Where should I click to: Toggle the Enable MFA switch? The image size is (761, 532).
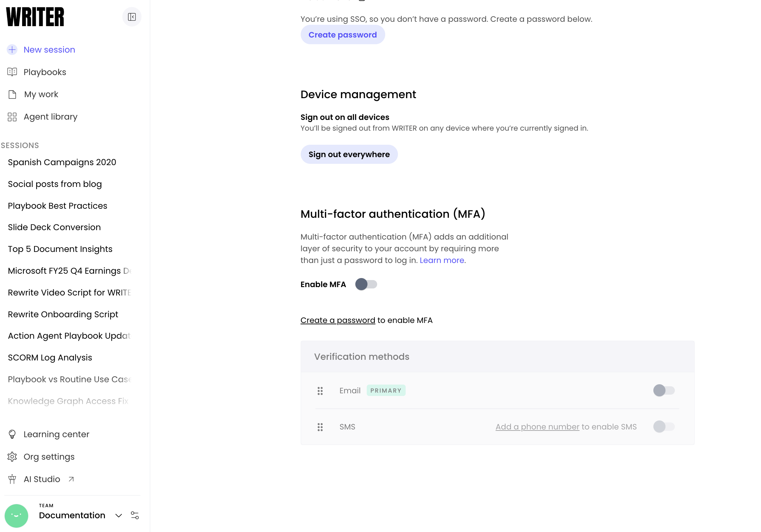click(366, 284)
